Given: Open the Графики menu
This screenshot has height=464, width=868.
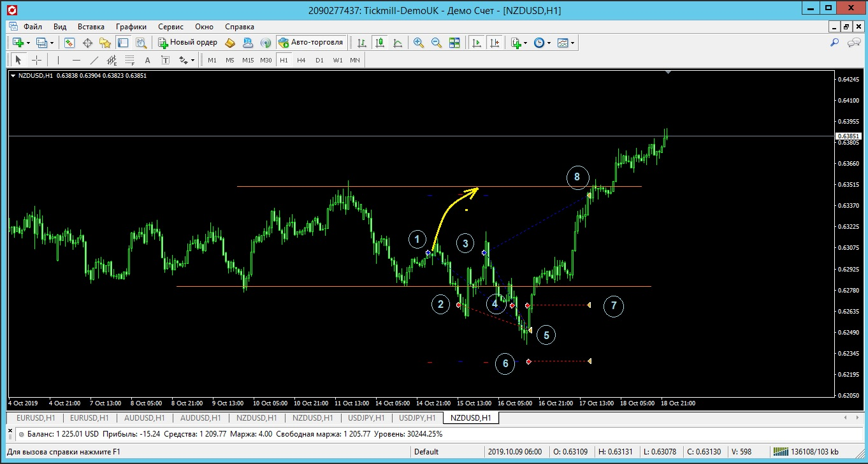Looking at the screenshot, I should click(x=131, y=27).
